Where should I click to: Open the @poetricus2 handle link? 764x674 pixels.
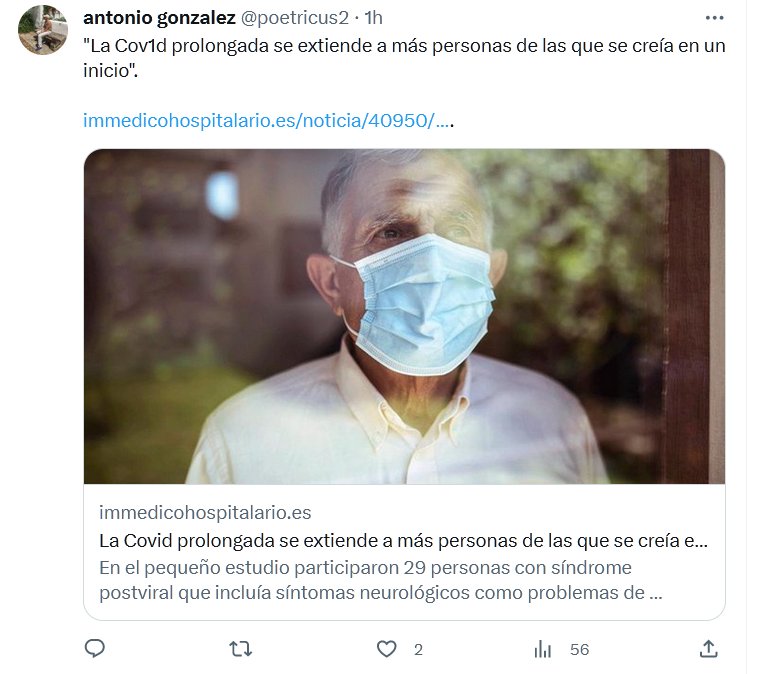[295, 18]
